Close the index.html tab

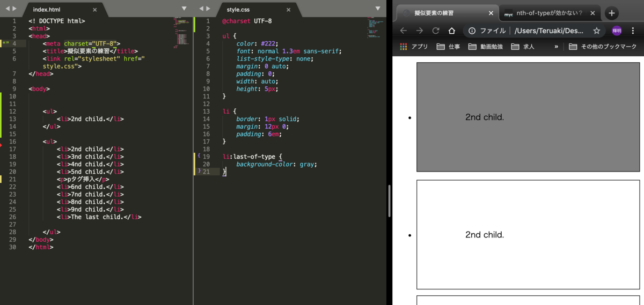(95, 10)
